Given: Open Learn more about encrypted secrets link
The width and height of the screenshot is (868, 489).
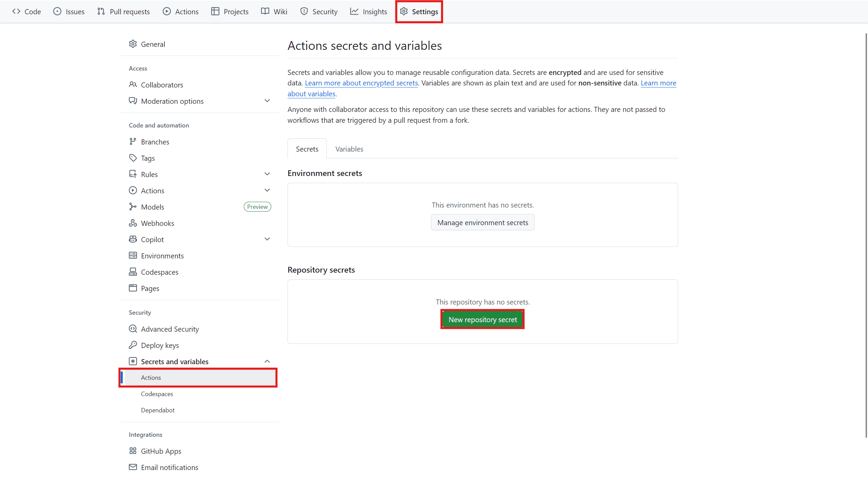Looking at the screenshot, I should pos(361,83).
